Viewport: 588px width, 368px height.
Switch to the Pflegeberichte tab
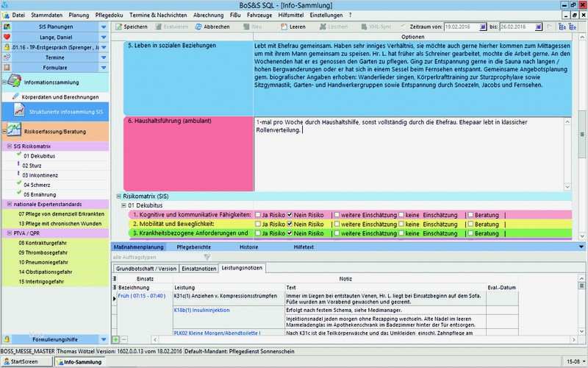193,247
